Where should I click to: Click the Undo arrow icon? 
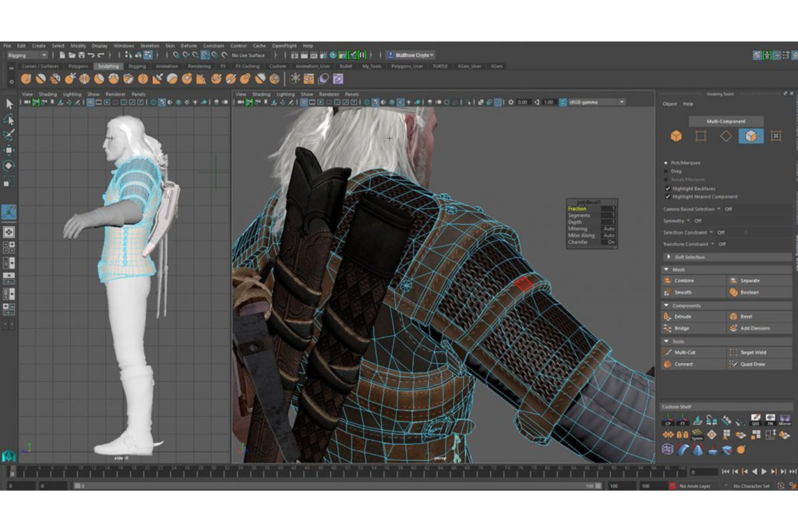pos(91,55)
